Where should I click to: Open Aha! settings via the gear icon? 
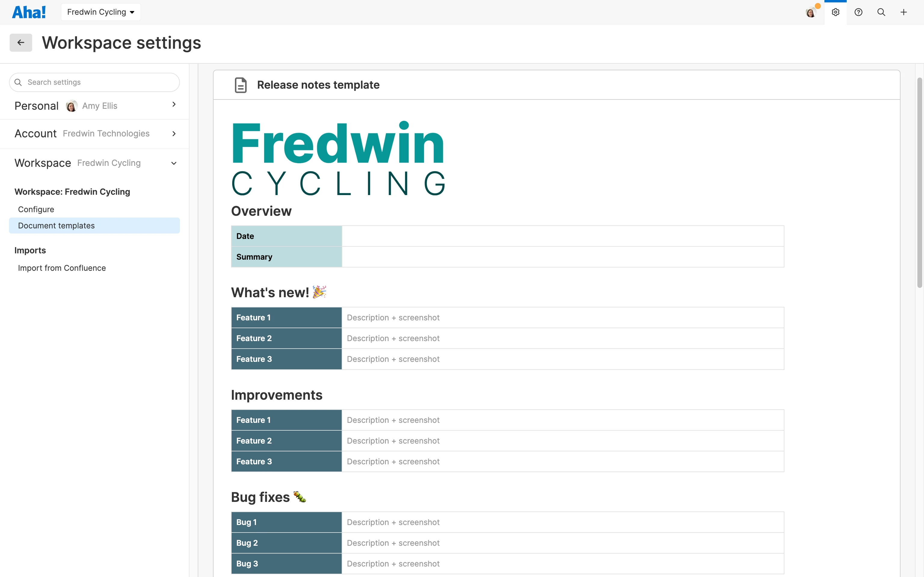(835, 12)
